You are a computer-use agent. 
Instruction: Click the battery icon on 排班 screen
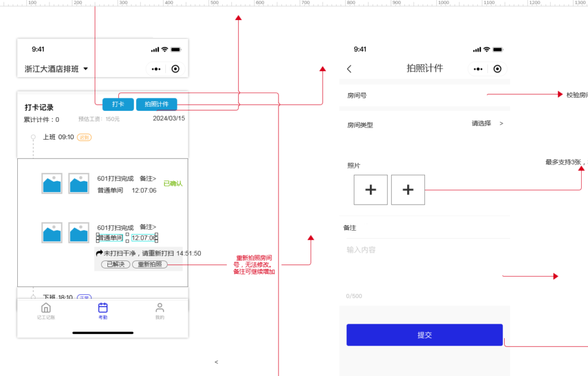176,49
